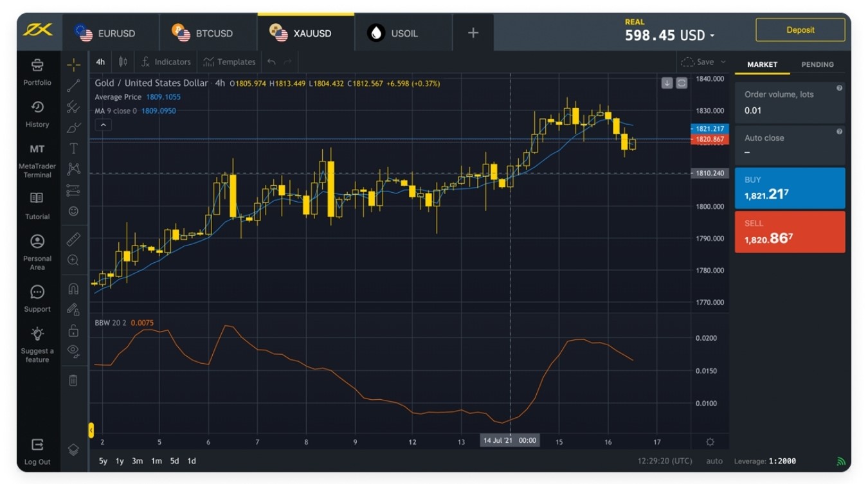Open the emoji icons drawing tool
The width and height of the screenshot is (868, 484).
73,211
